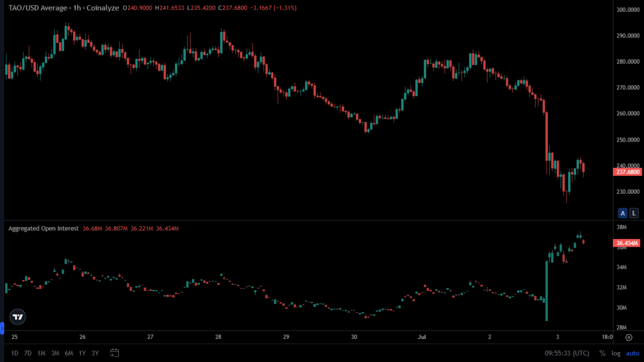Image resolution: width=644 pixels, height=362 pixels.
Task: Open the go-to-date calendar icon
Action: pos(115,353)
